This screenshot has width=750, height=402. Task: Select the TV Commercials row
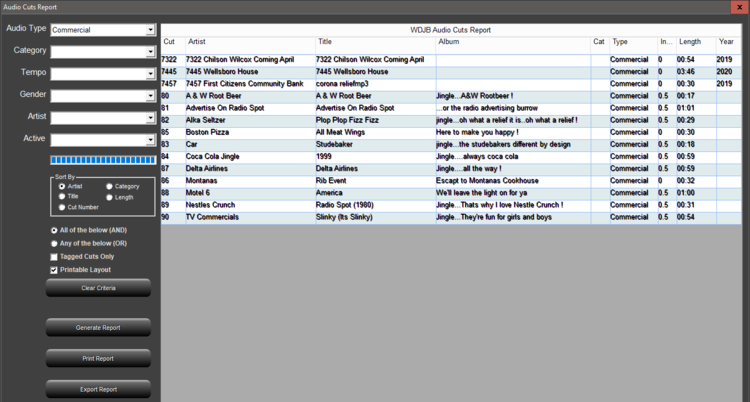(x=451, y=217)
